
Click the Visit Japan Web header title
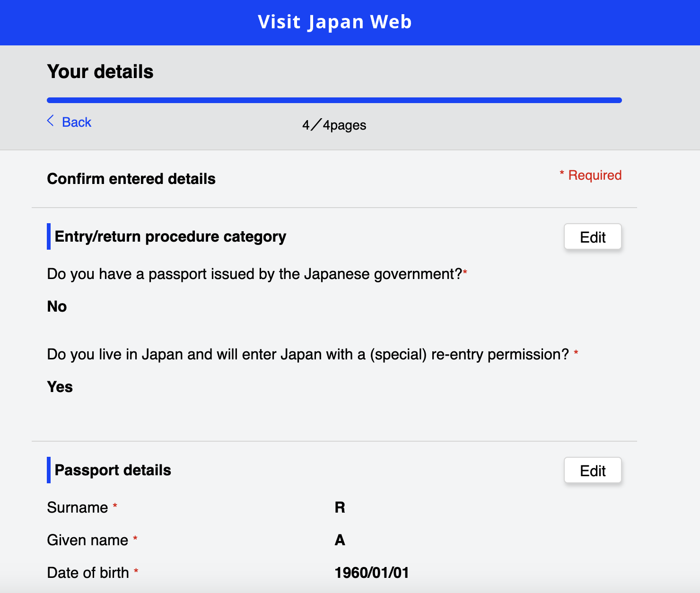335,22
